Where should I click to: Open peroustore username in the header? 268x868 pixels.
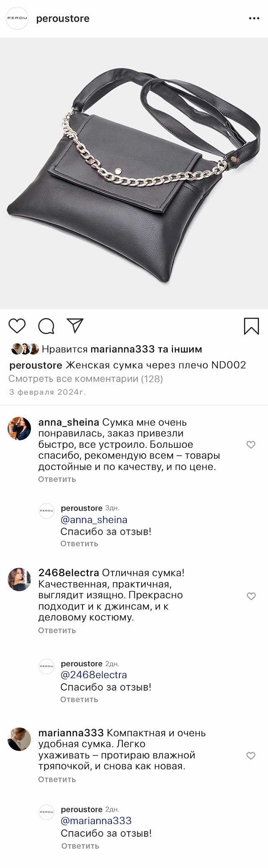pyautogui.click(x=63, y=18)
